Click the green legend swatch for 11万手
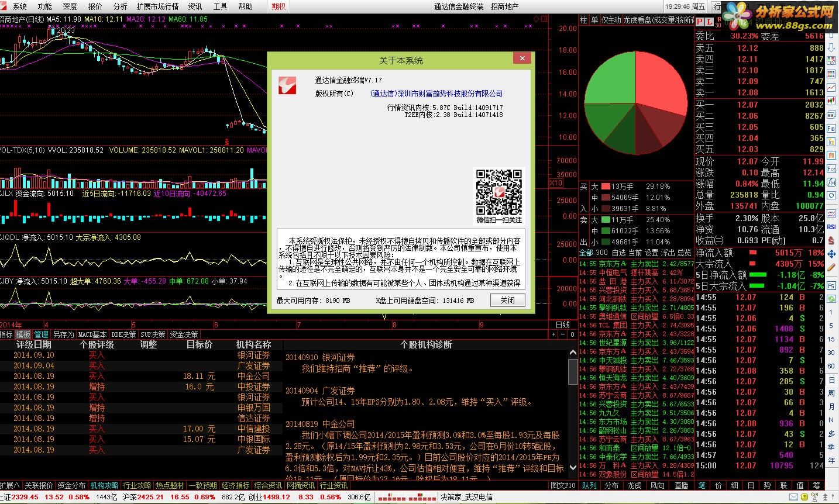 click(x=606, y=220)
